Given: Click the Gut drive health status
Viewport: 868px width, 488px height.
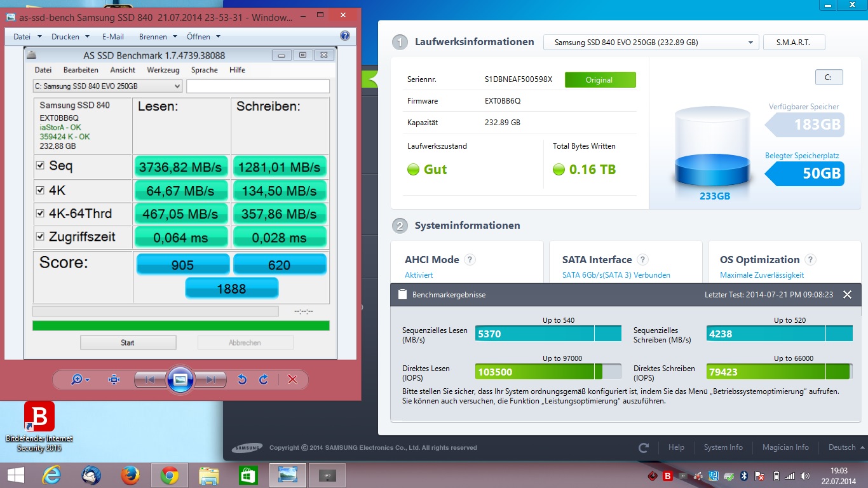Looking at the screenshot, I should click(x=435, y=170).
